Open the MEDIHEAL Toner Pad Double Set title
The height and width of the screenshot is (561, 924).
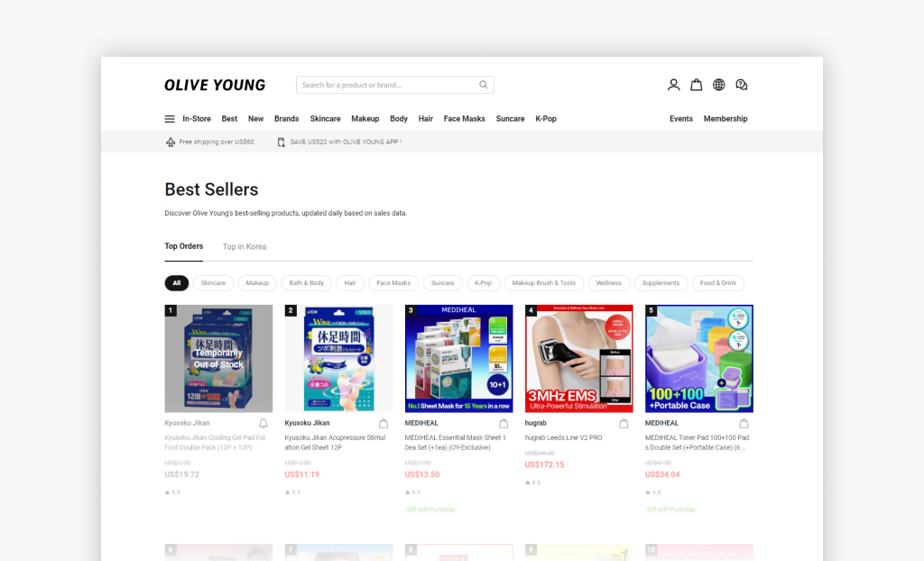point(698,443)
